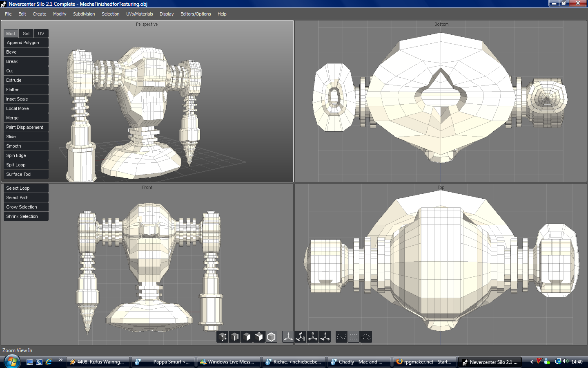Switch to the Sel tab
Screen dimensions: 588x368
(x=26, y=34)
